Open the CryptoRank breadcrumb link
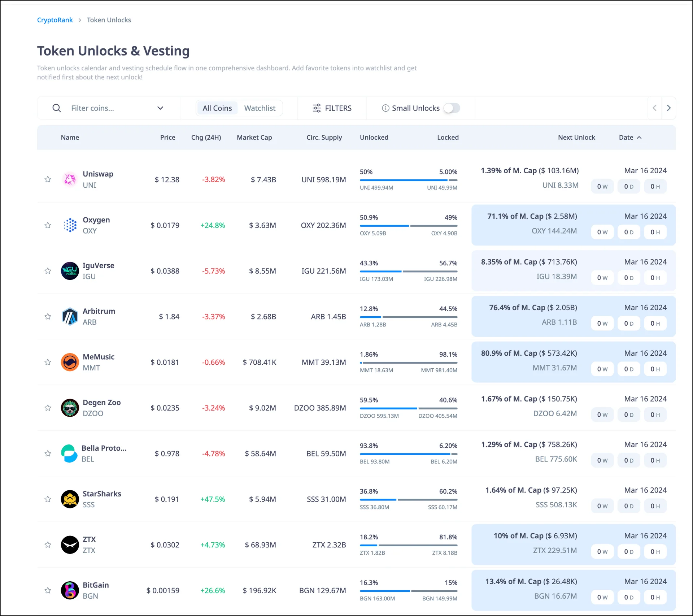 [x=55, y=20]
